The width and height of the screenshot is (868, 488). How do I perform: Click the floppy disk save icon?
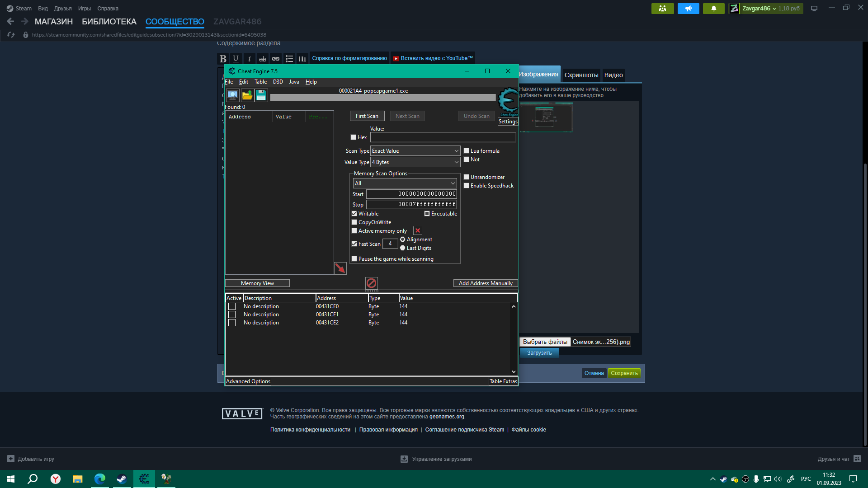click(261, 95)
